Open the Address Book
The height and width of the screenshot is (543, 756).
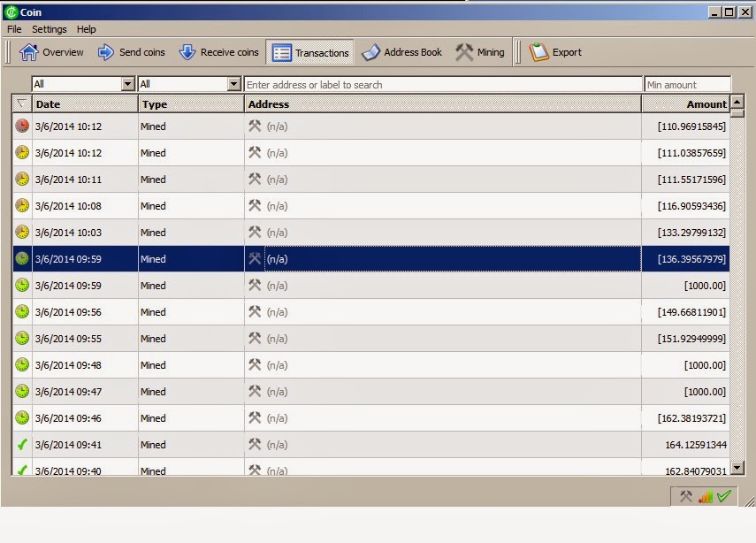point(401,52)
